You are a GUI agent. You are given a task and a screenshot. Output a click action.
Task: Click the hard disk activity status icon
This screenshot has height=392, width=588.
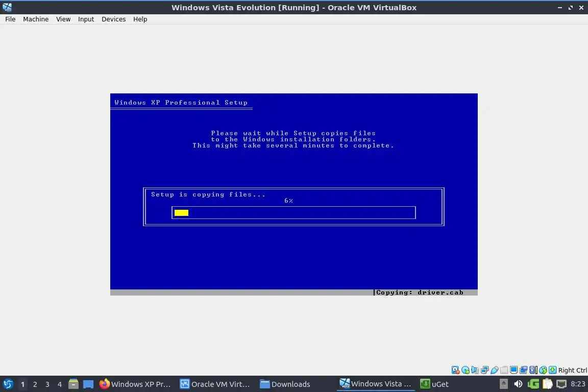(x=456, y=370)
